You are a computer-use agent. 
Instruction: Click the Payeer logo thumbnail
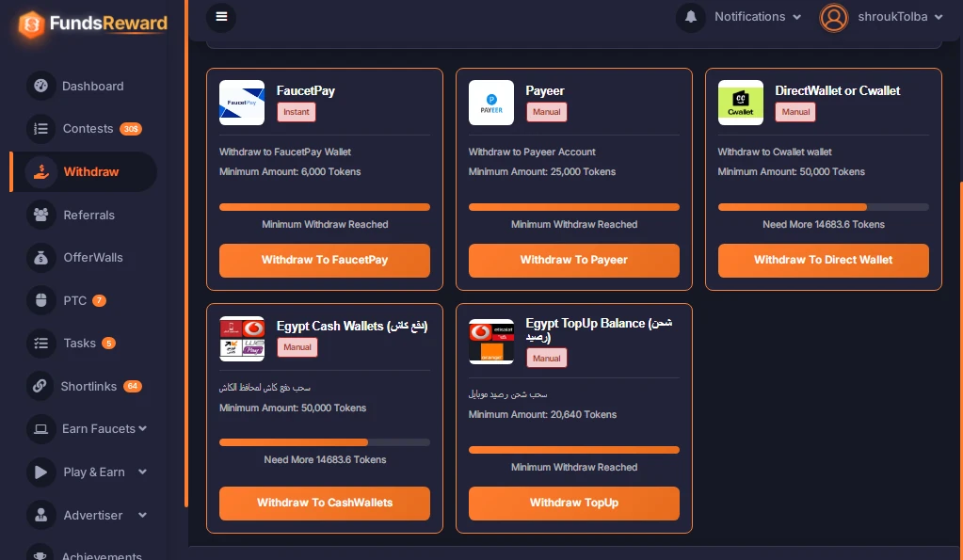pos(491,103)
